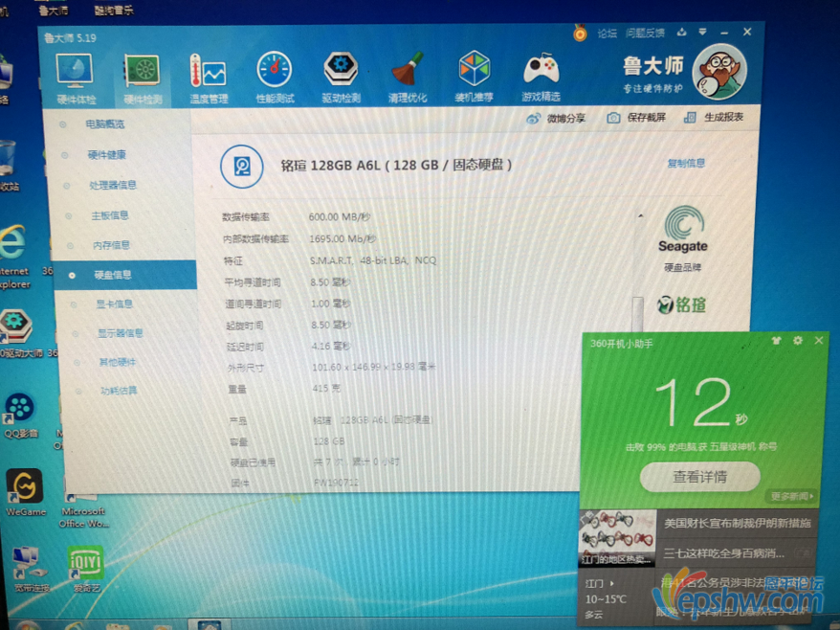Open 性能测试 performance test icon
This screenshot has width=840, height=630.
click(x=275, y=78)
